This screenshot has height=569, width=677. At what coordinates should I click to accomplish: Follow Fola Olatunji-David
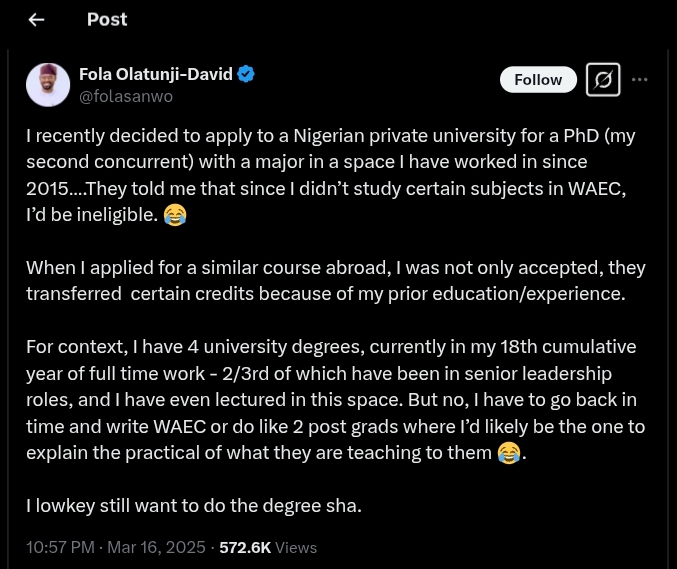click(538, 80)
